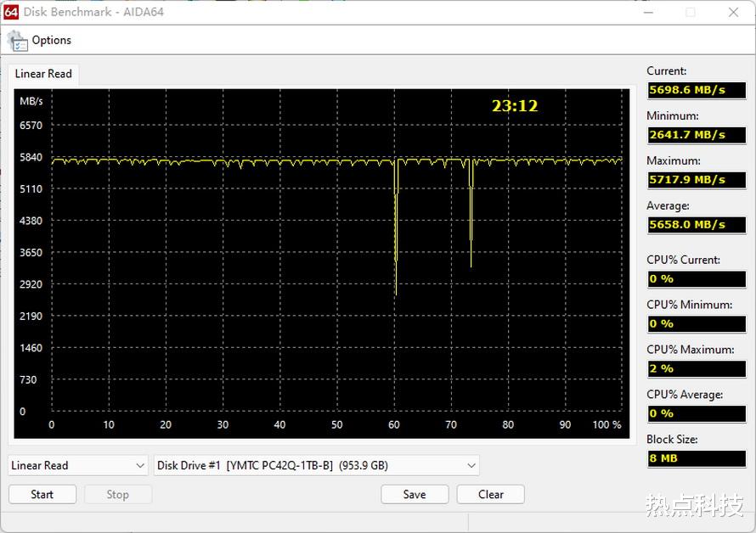Open the Disk Drive #1 YMTC selection dropdown
Viewport: 756px width, 533px height.
(316, 466)
